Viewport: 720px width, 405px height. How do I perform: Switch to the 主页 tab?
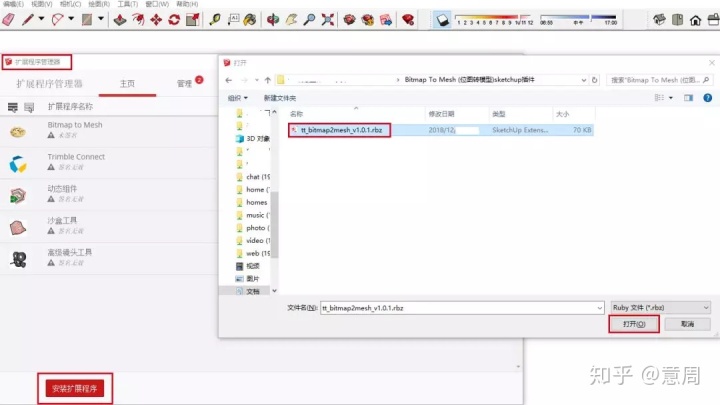pos(127,84)
